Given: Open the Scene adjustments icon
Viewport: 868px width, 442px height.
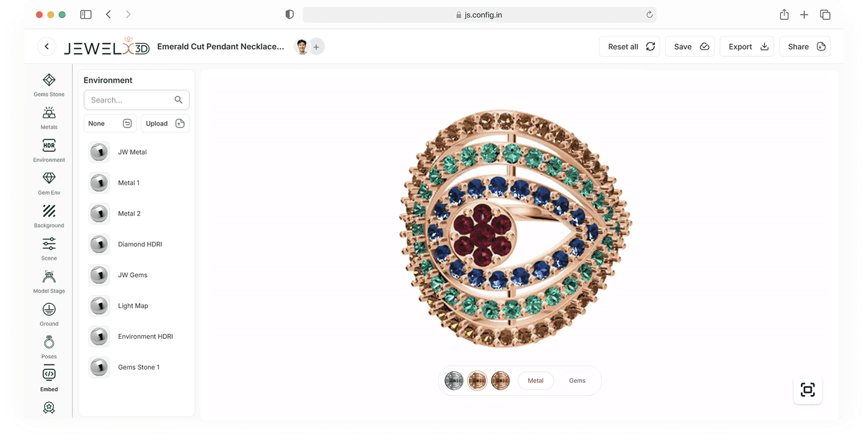Looking at the screenshot, I should tap(49, 249).
